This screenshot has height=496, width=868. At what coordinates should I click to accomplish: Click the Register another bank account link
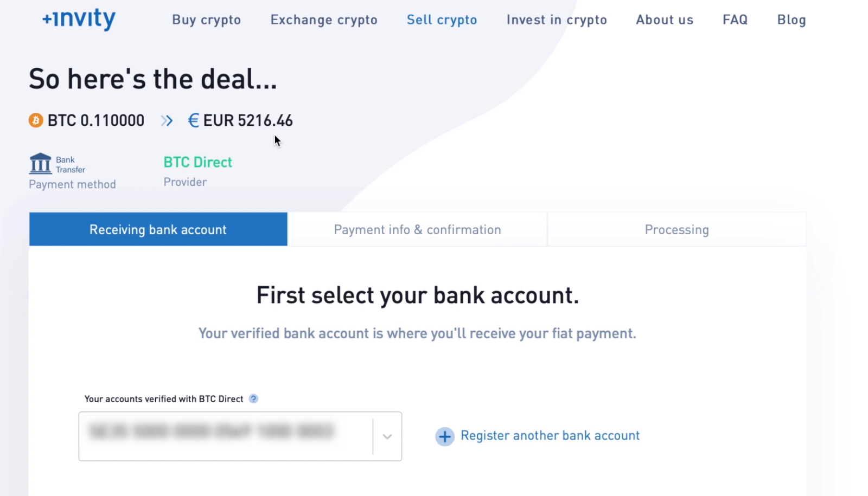(550, 435)
